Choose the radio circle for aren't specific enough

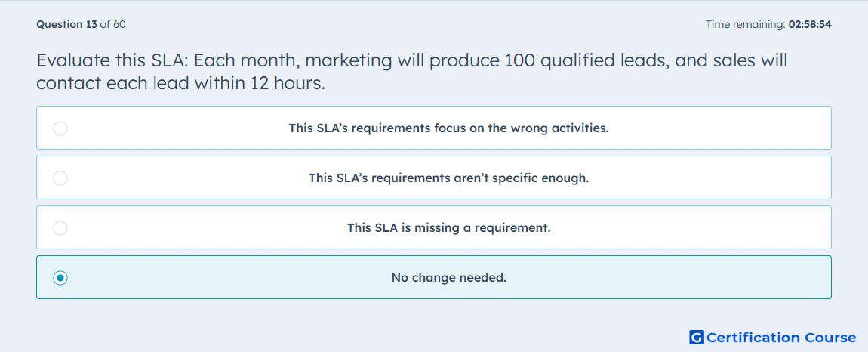pos(60,178)
